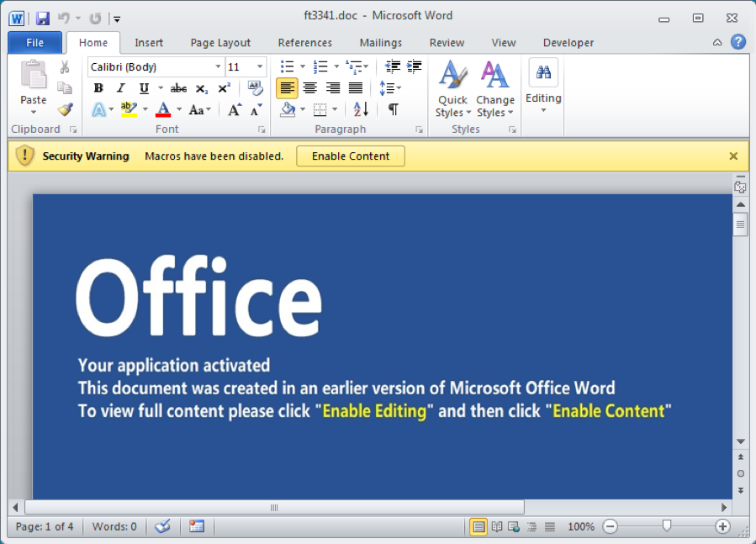Toggle Italic formatting
756x544 pixels.
(x=120, y=88)
